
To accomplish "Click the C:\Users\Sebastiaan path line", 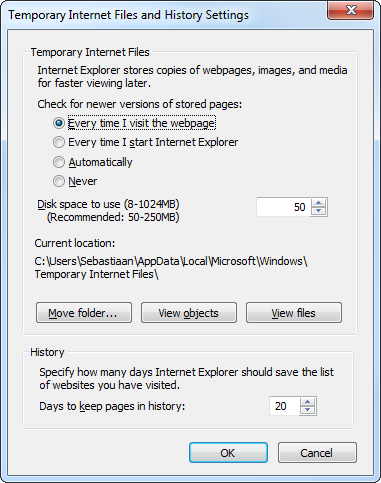I will point(171,261).
